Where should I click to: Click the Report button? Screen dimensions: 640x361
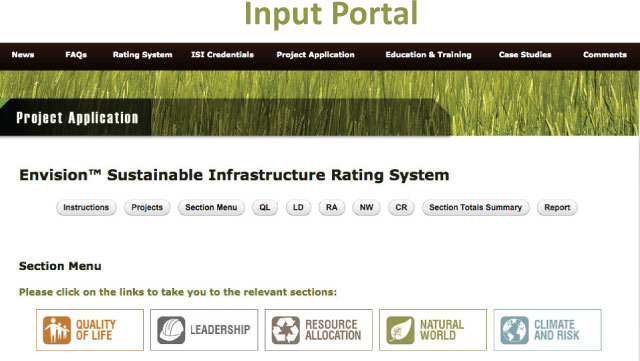pyautogui.click(x=557, y=207)
